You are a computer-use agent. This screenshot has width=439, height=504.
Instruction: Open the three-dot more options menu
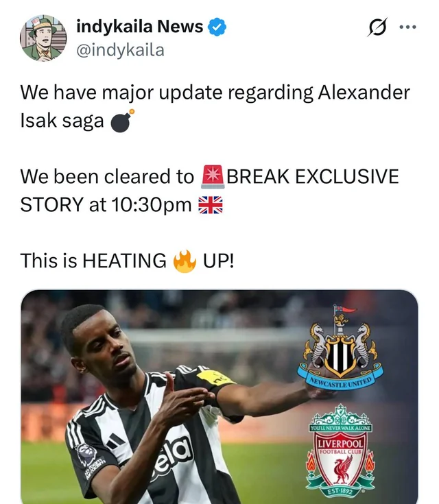point(408,27)
